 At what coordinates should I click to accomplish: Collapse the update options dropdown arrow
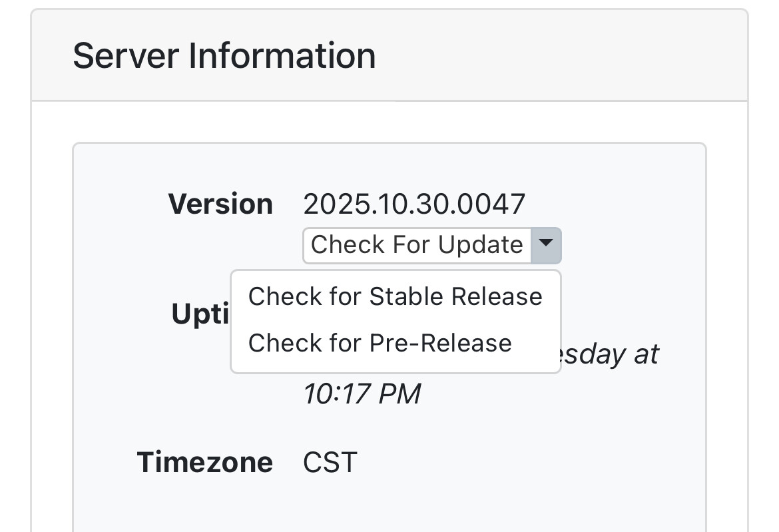[x=546, y=245]
